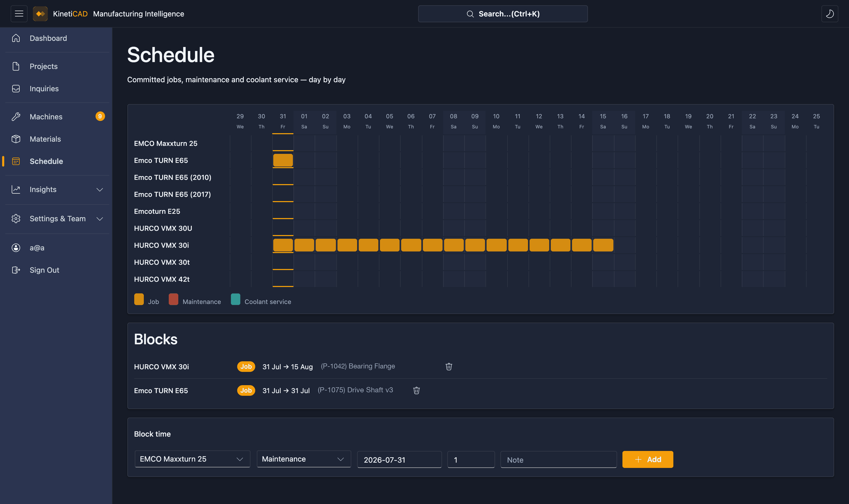Open the machine dropdown EMCO Maxxturn 25
The width and height of the screenshot is (849, 504).
[192, 459]
